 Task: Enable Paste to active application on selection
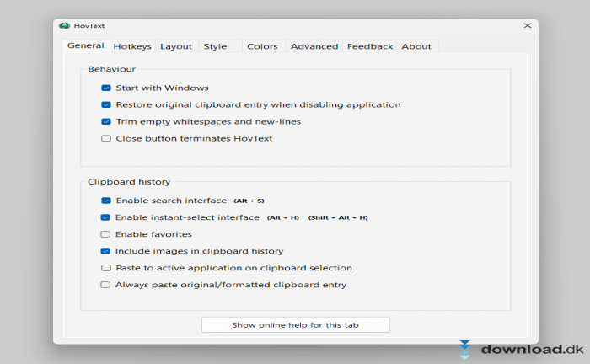coord(106,268)
